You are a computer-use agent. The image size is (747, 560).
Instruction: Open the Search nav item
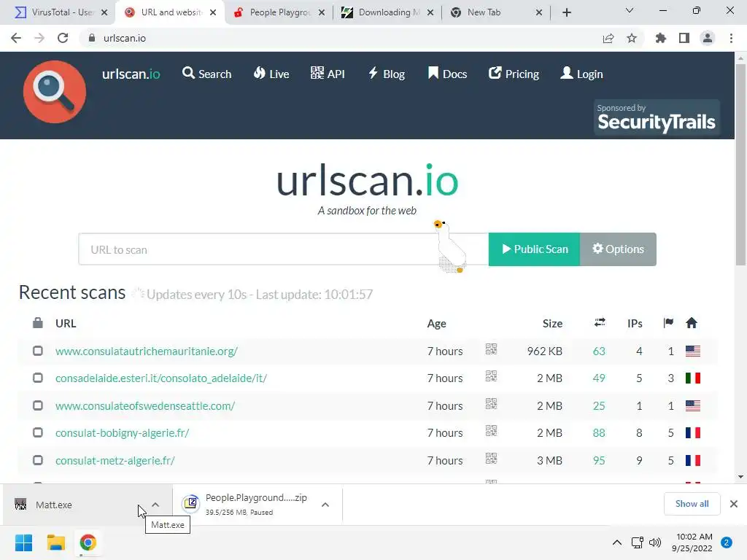pyautogui.click(x=206, y=74)
